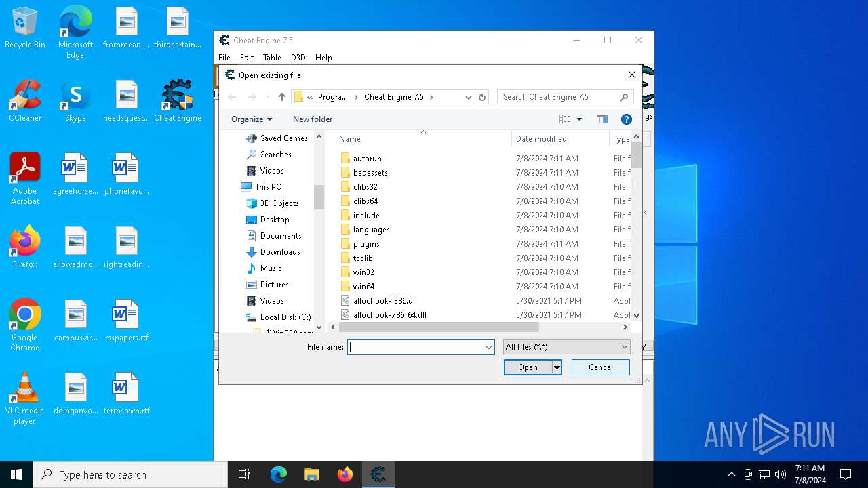Select the Skype desktop shortcut
The height and width of the screenshot is (488, 868).
tap(75, 102)
